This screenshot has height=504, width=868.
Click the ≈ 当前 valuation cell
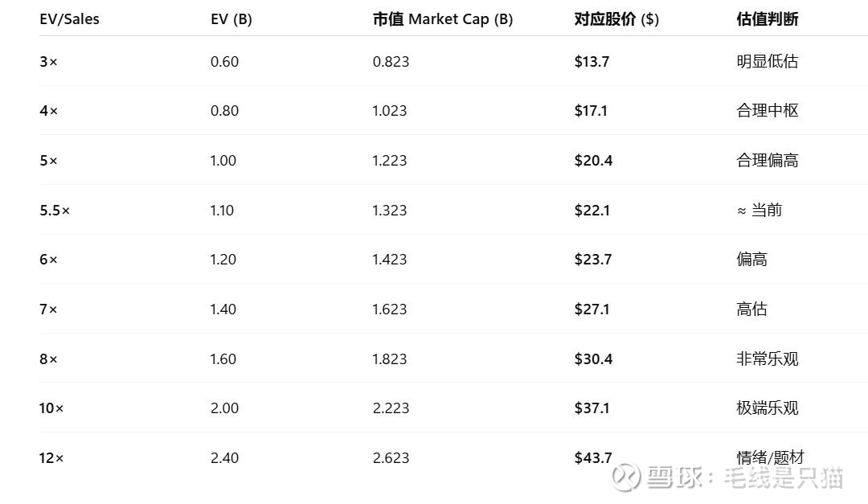[759, 210]
